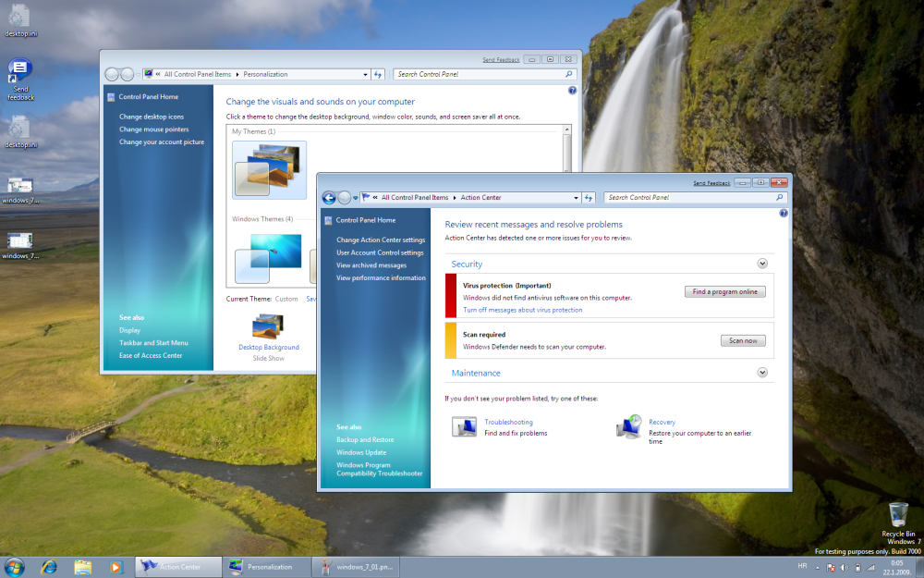Turn off messages about virus protection
This screenshot has width=924, height=578.
[523, 310]
